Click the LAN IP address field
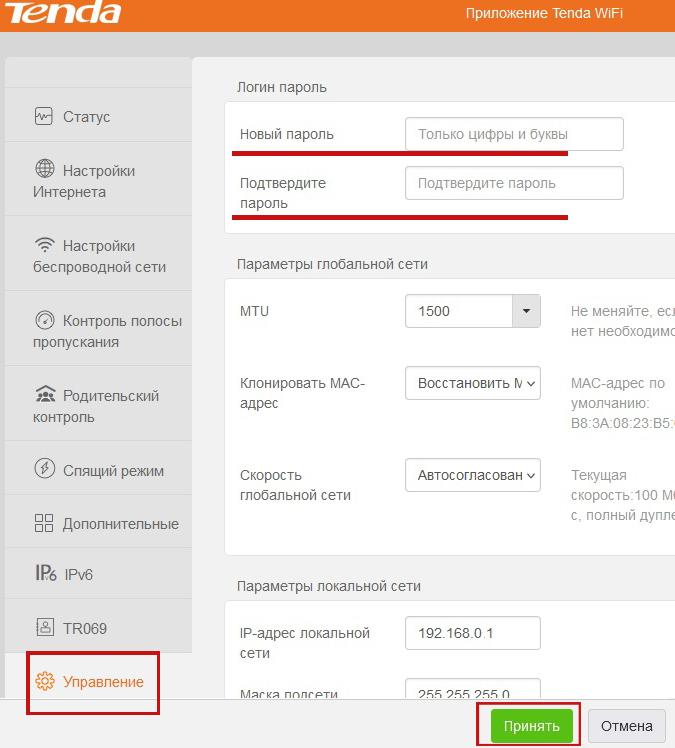This screenshot has width=675, height=748. [x=472, y=633]
